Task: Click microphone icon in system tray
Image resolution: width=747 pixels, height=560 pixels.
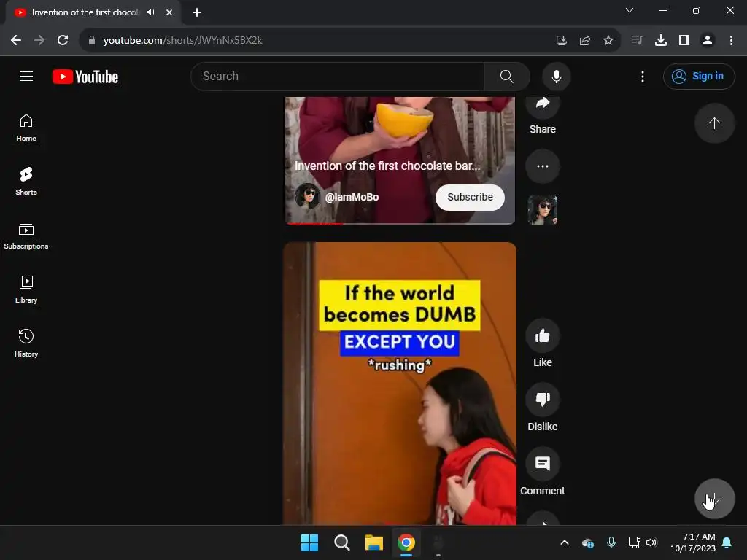Action: click(x=611, y=542)
